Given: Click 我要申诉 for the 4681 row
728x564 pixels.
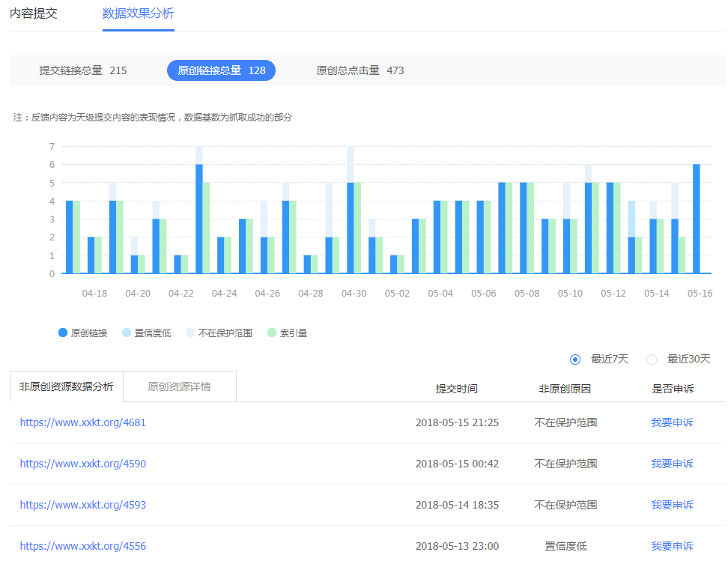Looking at the screenshot, I should (672, 422).
